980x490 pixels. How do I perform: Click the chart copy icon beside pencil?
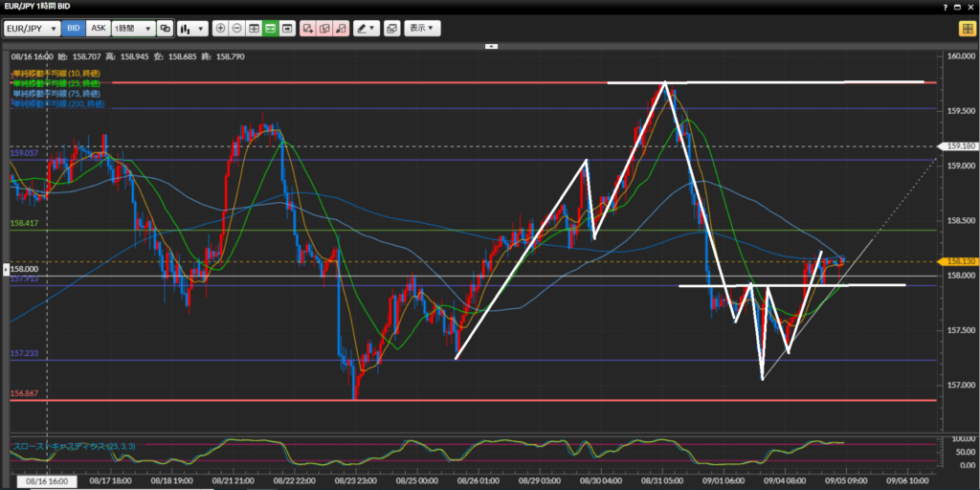point(391,29)
